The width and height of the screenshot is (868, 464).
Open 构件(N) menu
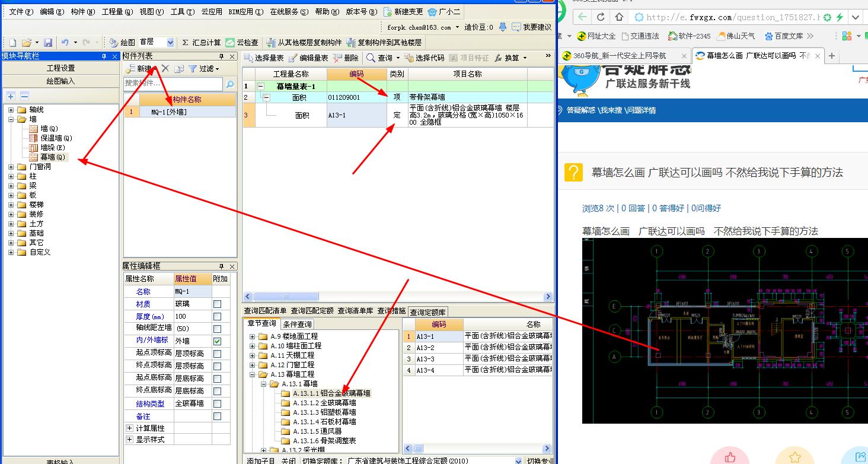click(x=82, y=12)
